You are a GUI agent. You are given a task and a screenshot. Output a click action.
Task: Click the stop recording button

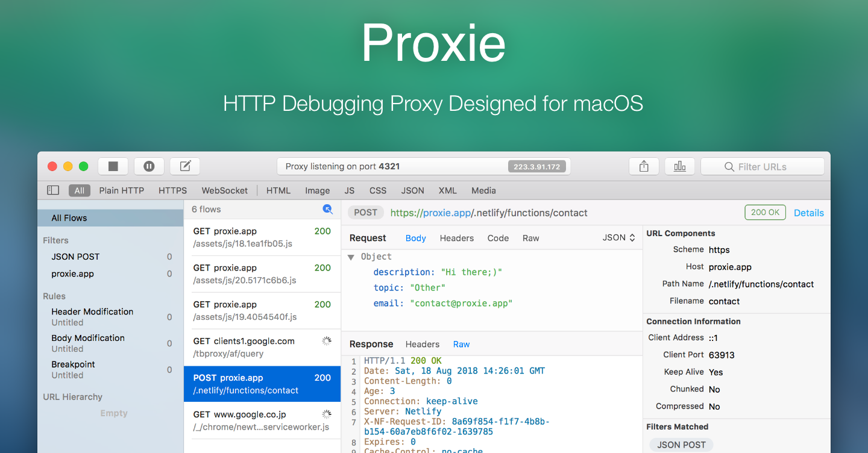113,166
